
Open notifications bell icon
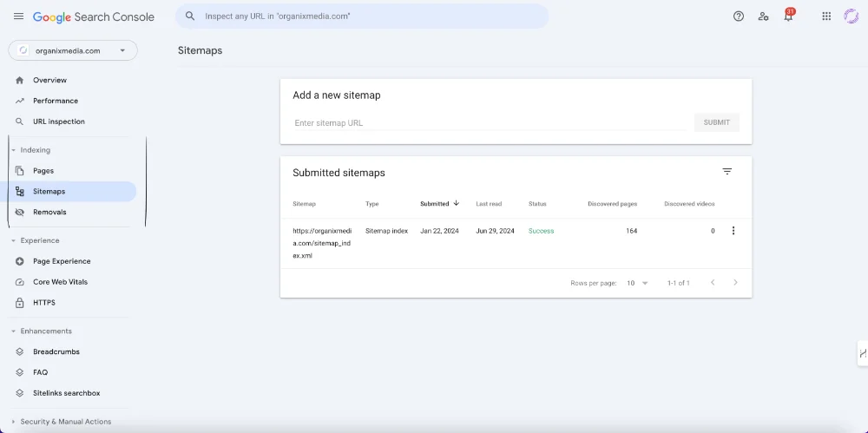coord(788,16)
